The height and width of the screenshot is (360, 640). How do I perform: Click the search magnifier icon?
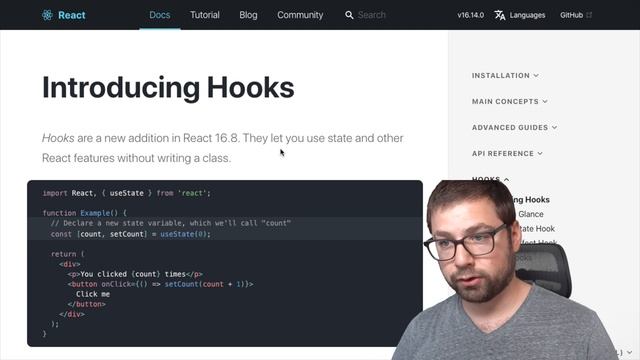(x=349, y=15)
